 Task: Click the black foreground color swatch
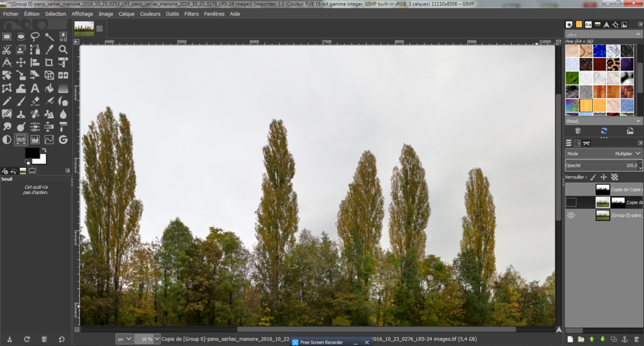click(31, 152)
